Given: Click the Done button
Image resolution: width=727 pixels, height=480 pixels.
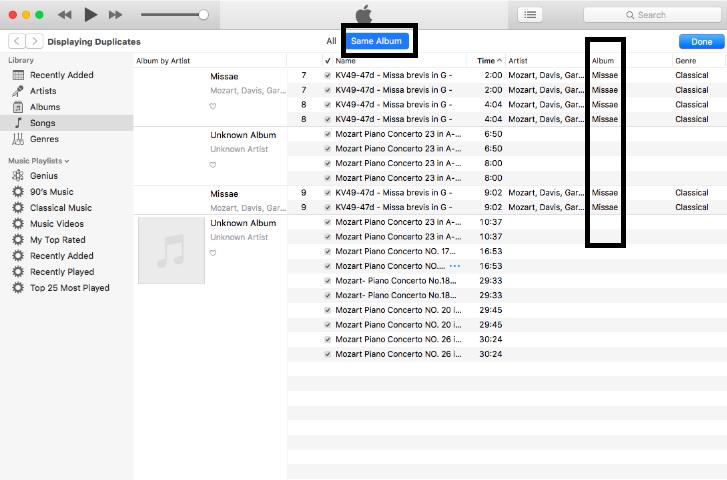Looking at the screenshot, I should tap(701, 42).
